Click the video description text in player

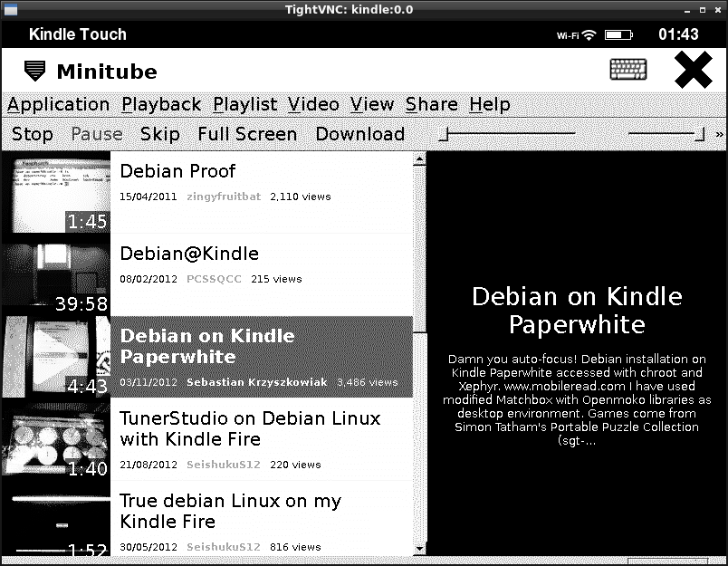tap(577, 399)
